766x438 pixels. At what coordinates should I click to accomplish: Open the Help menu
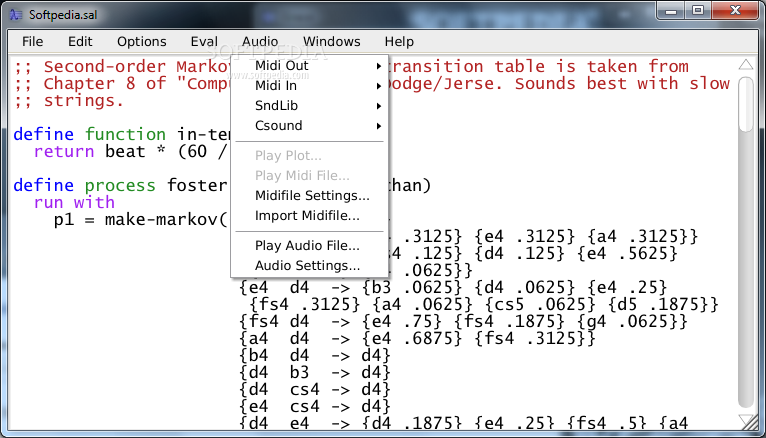399,42
